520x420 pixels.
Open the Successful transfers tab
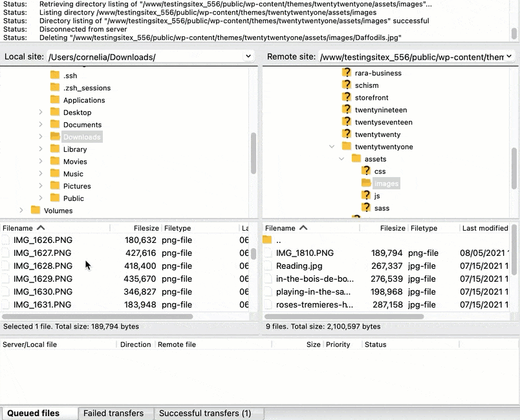pos(206,413)
